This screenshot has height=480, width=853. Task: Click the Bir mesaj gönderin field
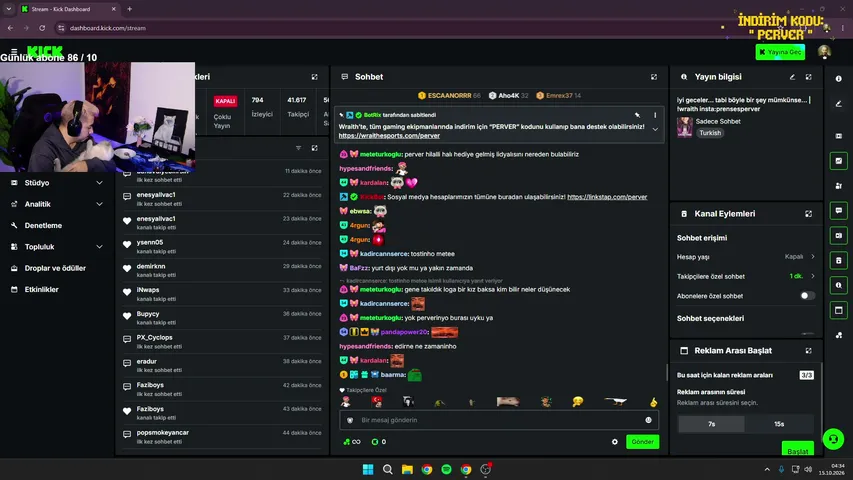click(x=499, y=420)
